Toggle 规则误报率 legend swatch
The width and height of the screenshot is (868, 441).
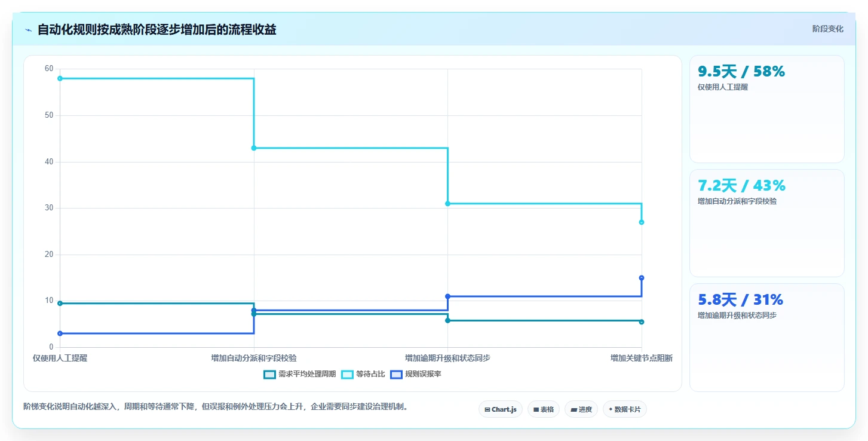396,375
